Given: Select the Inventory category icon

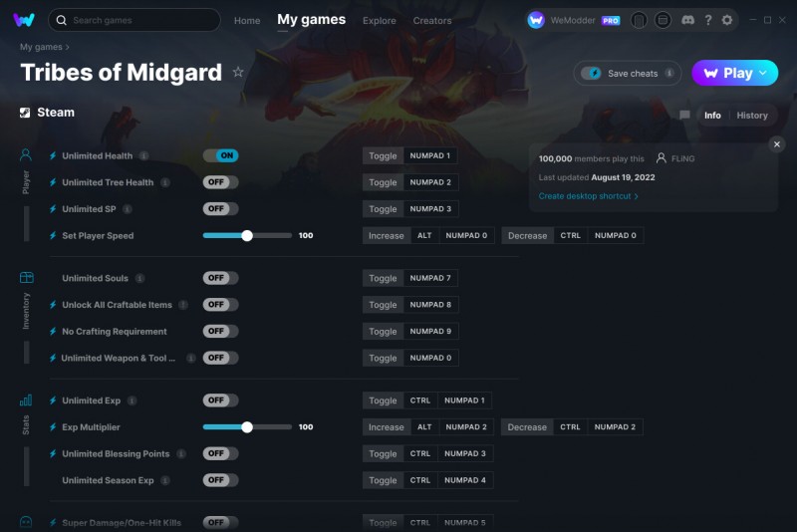Looking at the screenshot, I should [x=27, y=277].
